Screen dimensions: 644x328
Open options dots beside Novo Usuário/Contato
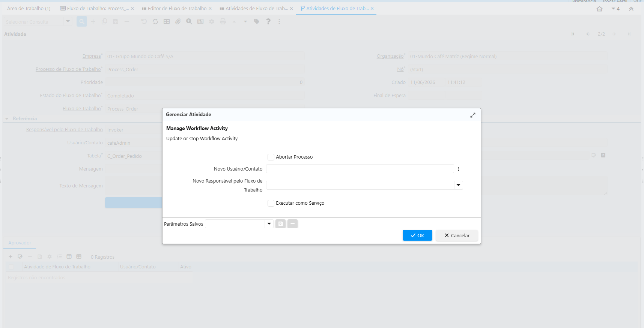[x=458, y=169]
